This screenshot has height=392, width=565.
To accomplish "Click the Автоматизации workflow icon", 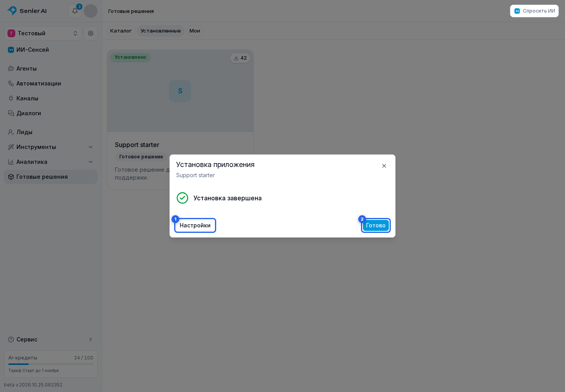I will (11, 83).
